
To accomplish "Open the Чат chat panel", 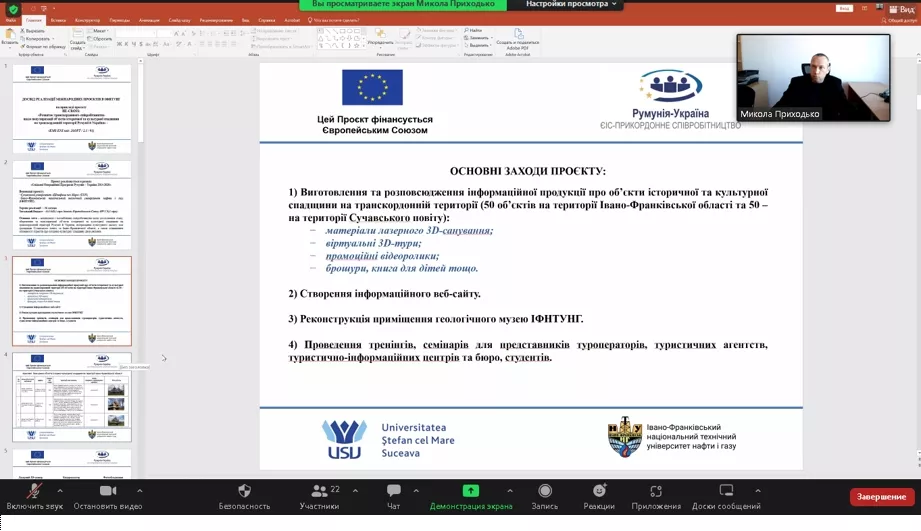I will click(x=393, y=492).
